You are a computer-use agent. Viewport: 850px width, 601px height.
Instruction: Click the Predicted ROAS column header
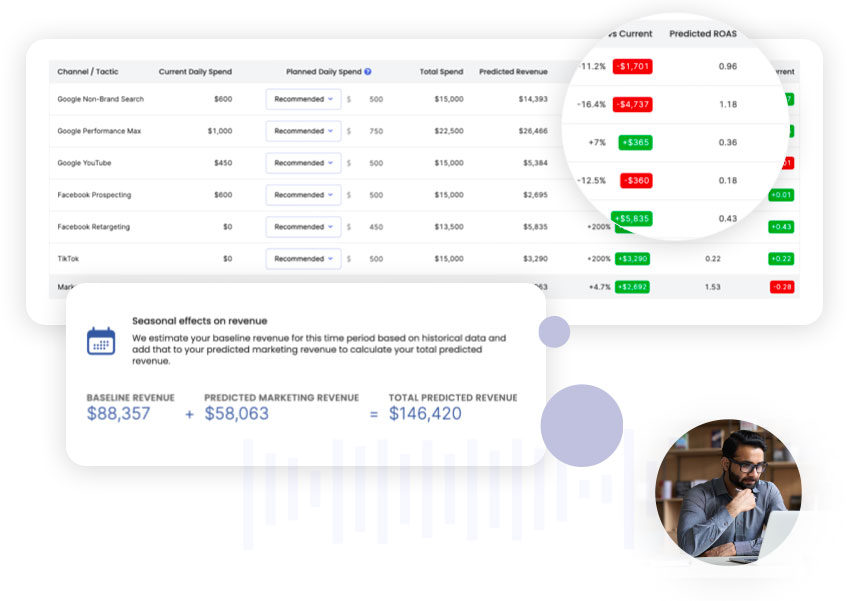(x=702, y=34)
